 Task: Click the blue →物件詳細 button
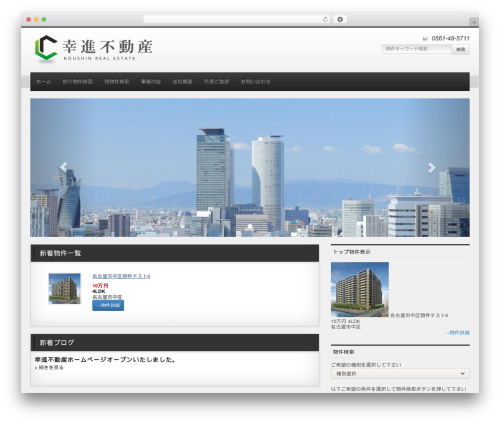(x=108, y=305)
